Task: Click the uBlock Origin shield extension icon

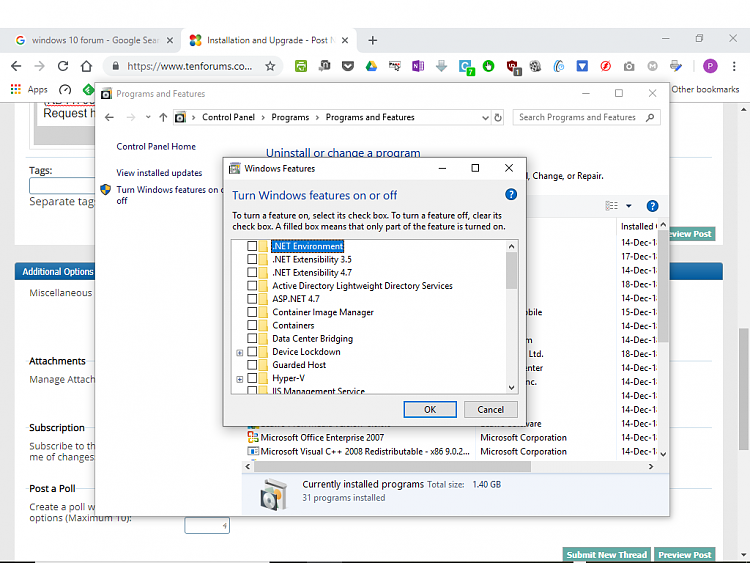Action: (x=513, y=67)
